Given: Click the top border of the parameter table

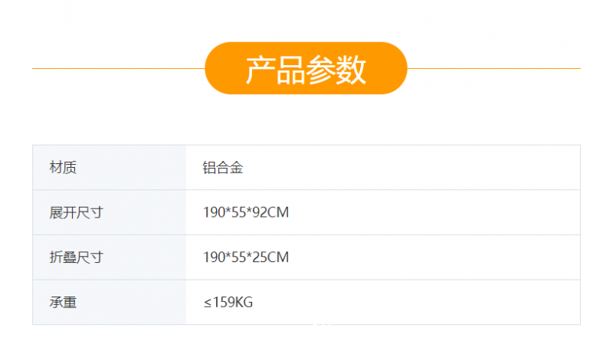Looking at the screenshot, I should [x=306, y=145].
